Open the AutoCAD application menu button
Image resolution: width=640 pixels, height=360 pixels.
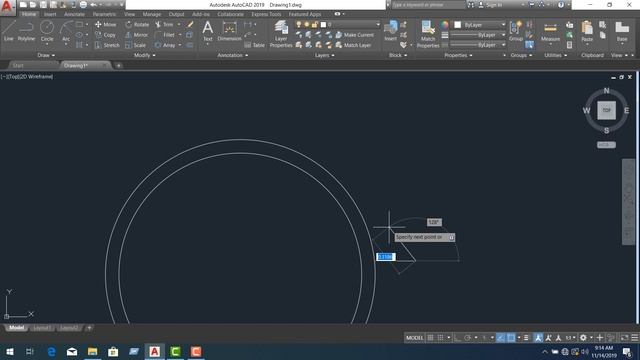pyautogui.click(x=7, y=7)
